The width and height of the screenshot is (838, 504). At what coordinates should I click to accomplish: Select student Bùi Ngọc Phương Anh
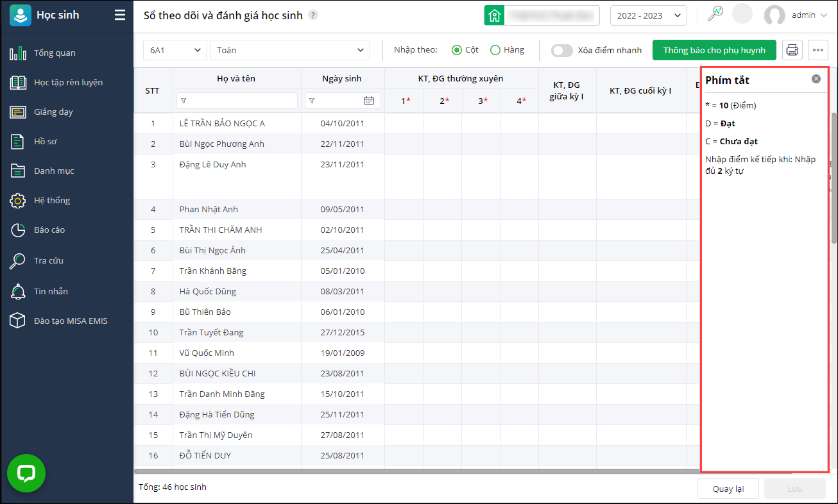(222, 144)
